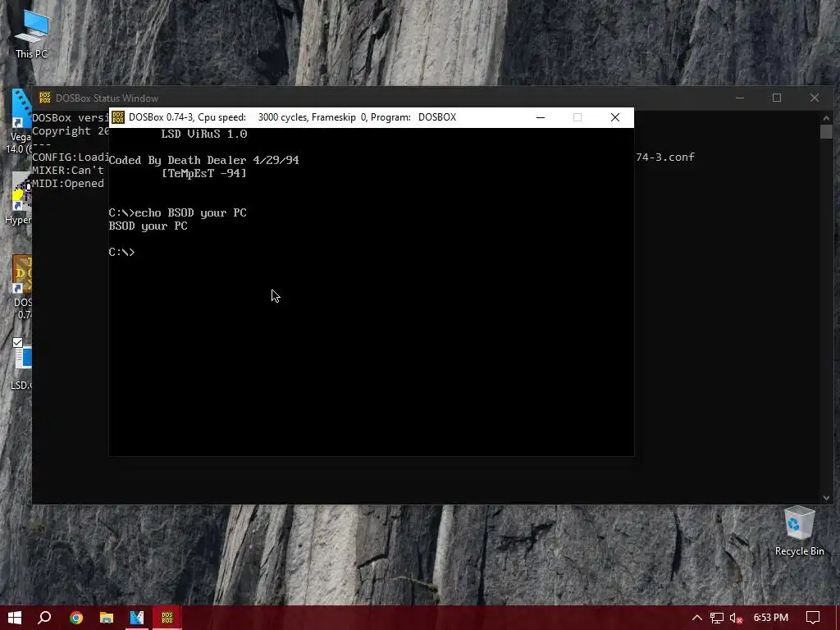This screenshot has height=630, width=840.
Task: Select the DOSBox 0.74 desktop shortcut
Action: point(21,287)
